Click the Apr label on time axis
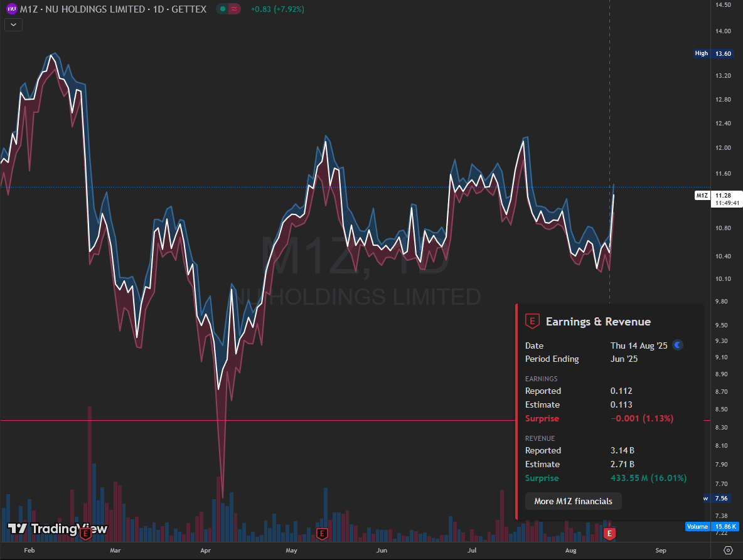This screenshot has width=743, height=560. 205,551
